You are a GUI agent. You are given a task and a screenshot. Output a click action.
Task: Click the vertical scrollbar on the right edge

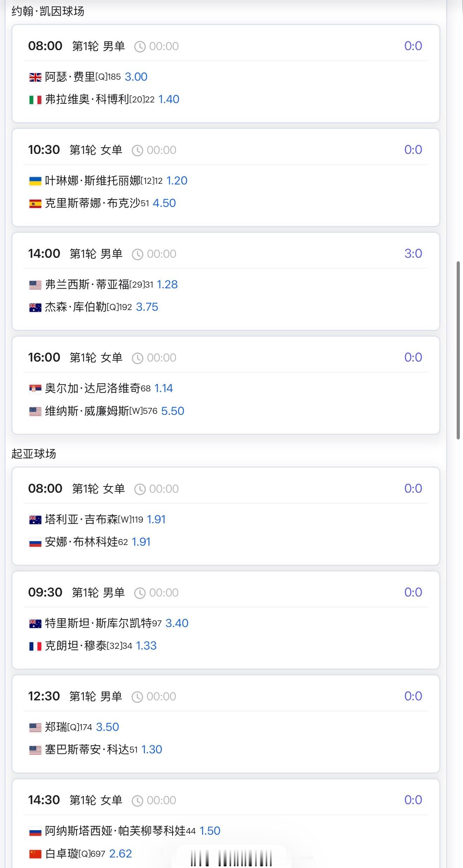pos(458,350)
